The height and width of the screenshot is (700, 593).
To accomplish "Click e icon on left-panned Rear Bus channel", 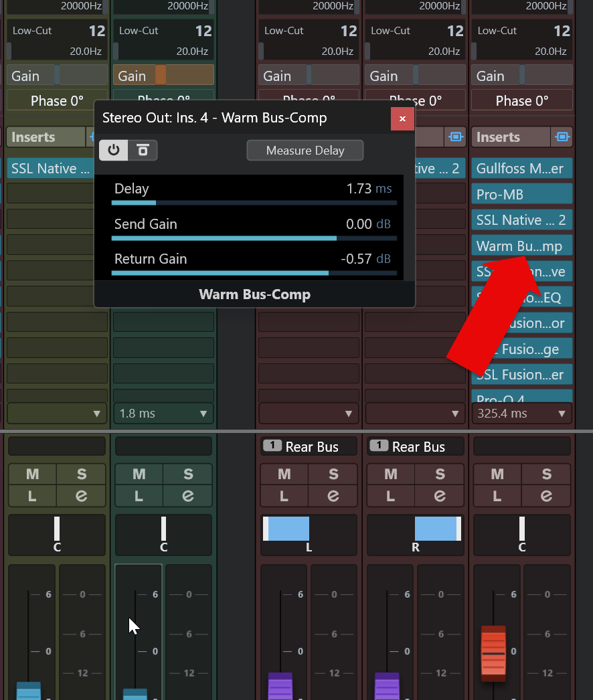I will point(333,495).
